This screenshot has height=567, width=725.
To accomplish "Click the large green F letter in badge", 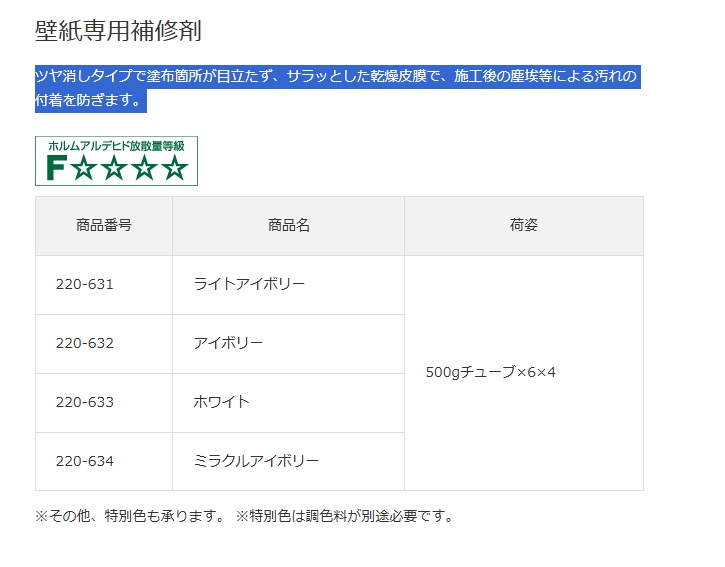I will click(54, 168).
